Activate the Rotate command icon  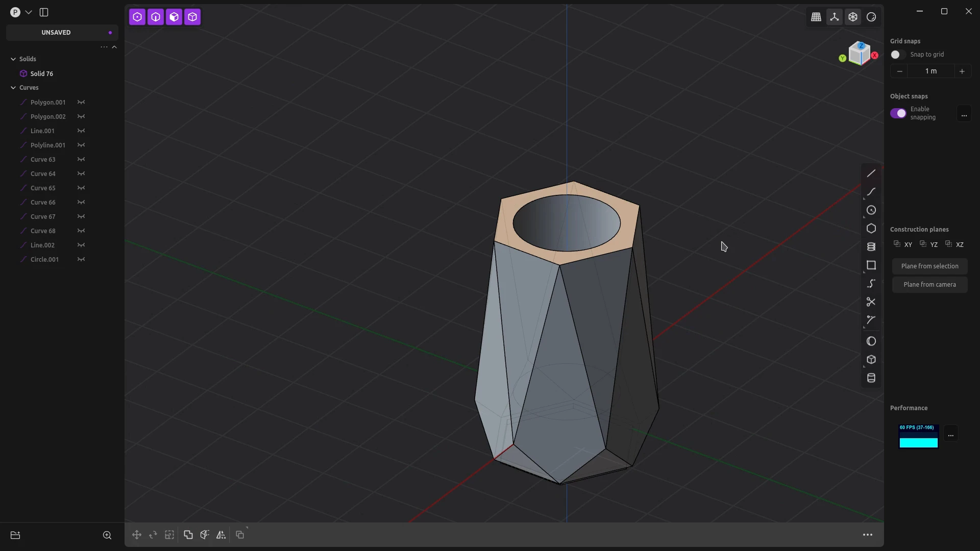(153, 535)
